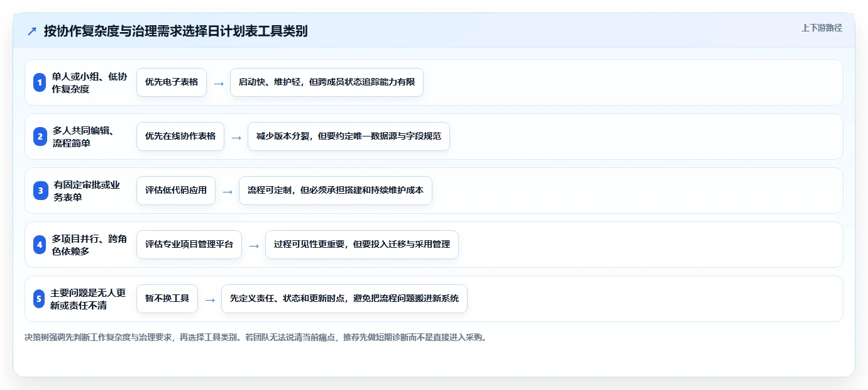Viewport: 868px width, 390px height.
Task: Click condition text 多人共同编辑、流程简单
Action: [82, 136]
